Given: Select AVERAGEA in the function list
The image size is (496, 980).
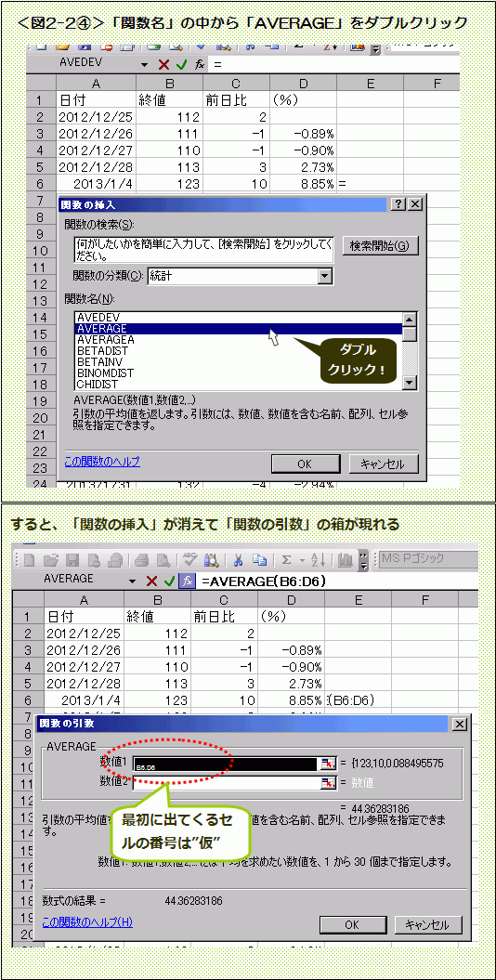Looking at the screenshot, I should 238,339.
